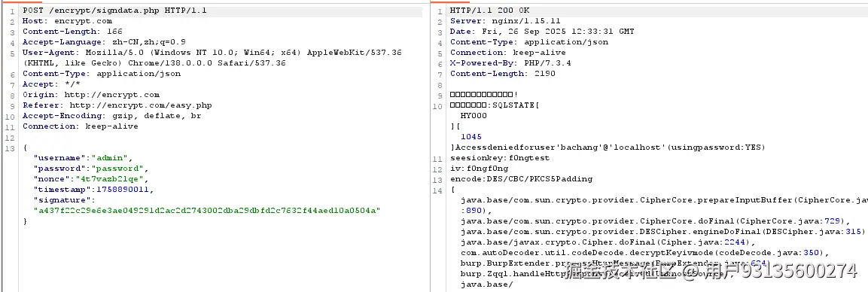Click the Accept-Language: zh-CN header line
This screenshot has height=292, width=868.
coord(104,42)
